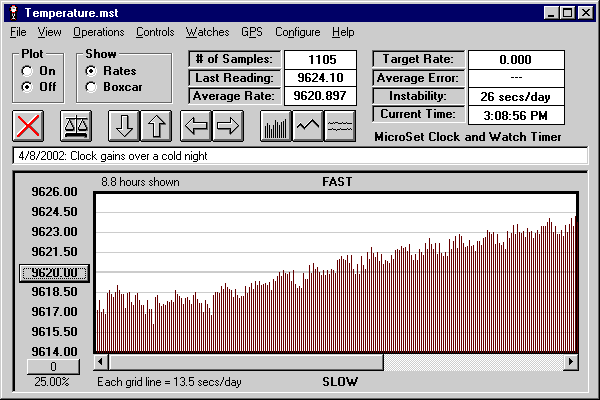Click the 25.00% zoom text
Image resolution: width=600 pixels, height=400 pixels.
pyautogui.click(x=52, y=382)
